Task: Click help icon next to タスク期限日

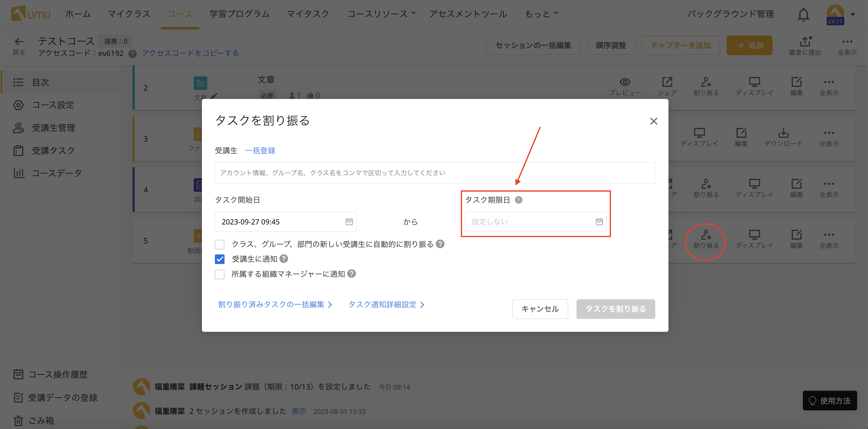Action: pos(519,200)
